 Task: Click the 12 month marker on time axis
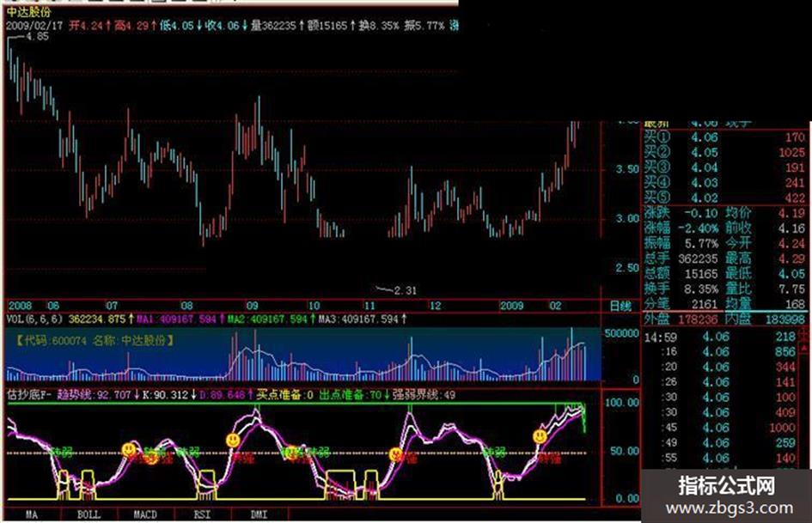436,306
